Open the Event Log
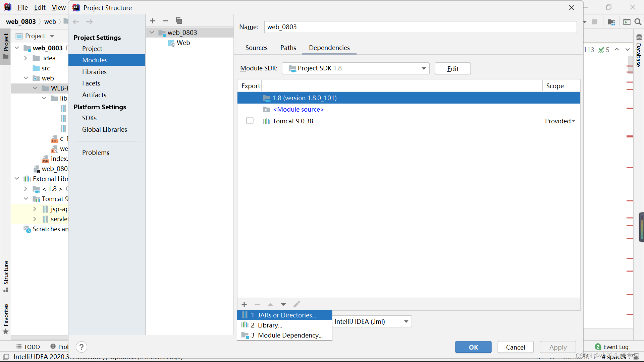Image resolution: width=644 pixels, height=362 pixels. click(612, 347)
